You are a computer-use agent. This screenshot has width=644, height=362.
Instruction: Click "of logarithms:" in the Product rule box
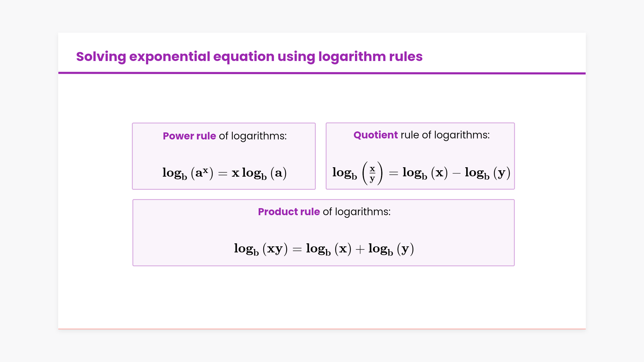(357, 212)
